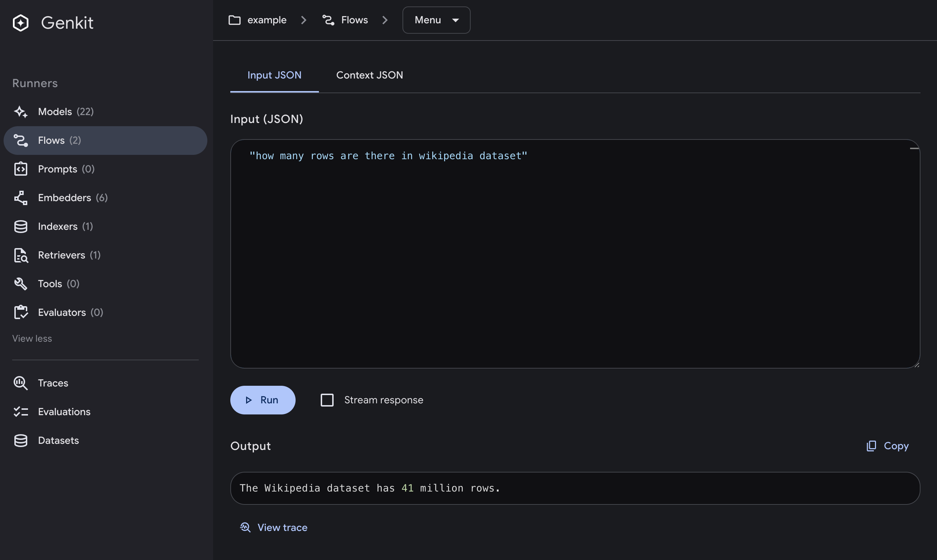
Task: Click the Retrievers document search icon
Action: tap(21, 255)
